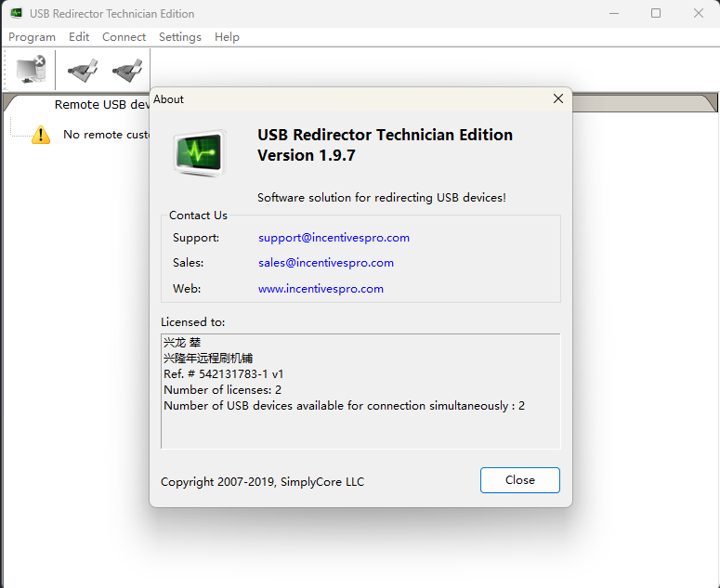
Task: Select the Remote USB devices tab
Action: (x=102, y=105)
